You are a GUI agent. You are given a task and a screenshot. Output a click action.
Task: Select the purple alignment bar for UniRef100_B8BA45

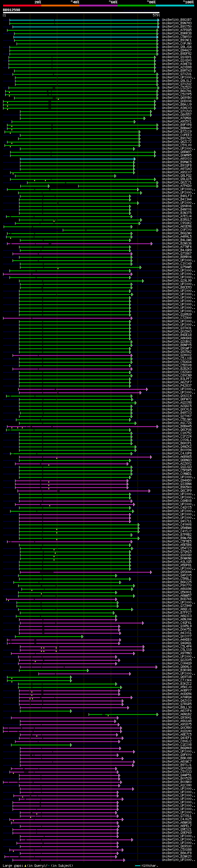[x=82, y=426]
